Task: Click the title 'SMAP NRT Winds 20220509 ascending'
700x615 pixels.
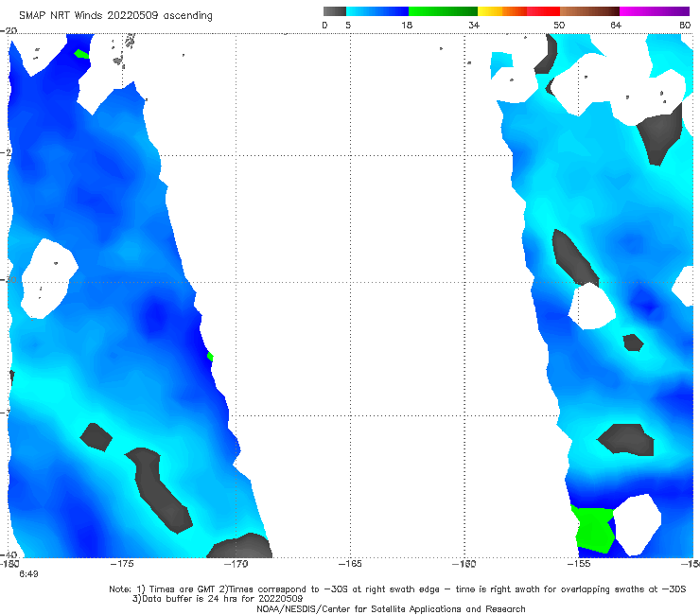Action: coord(115,15)
